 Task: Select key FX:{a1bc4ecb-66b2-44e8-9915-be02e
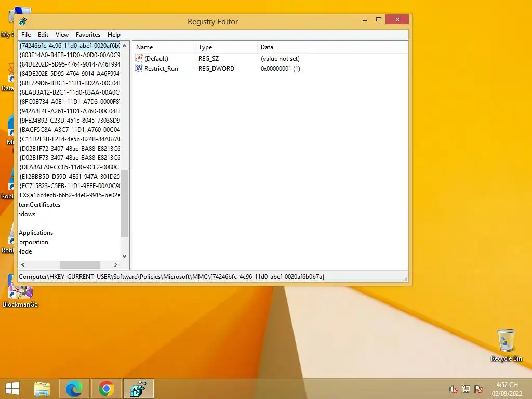[70, 195]
